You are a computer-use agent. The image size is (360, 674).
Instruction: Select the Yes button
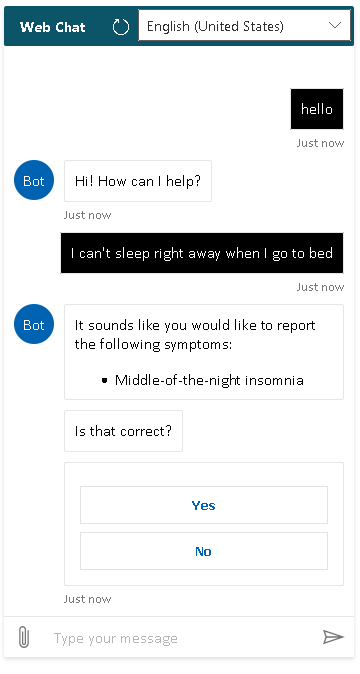point(204,505)
